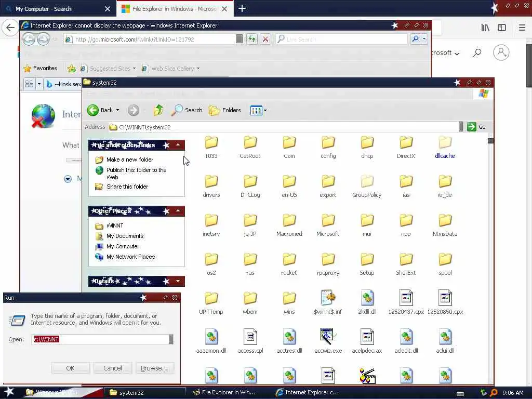Image resolution: width=532 pixels, height=399 pixels.
Task: Click Publish this folder to the Web
Action: [x=136, y=174]
